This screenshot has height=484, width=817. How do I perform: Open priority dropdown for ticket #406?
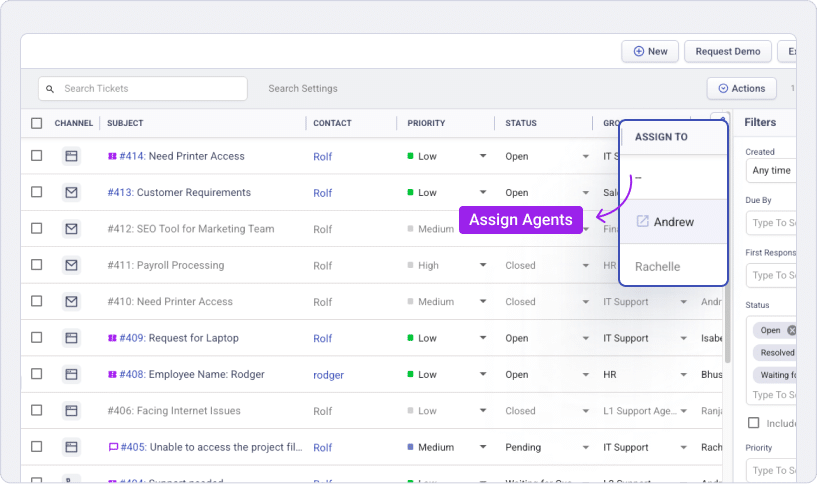point(483,411)
